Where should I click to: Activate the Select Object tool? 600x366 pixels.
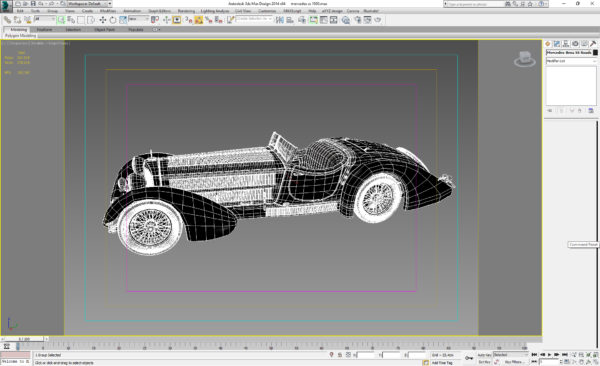(x=61, y=20)
